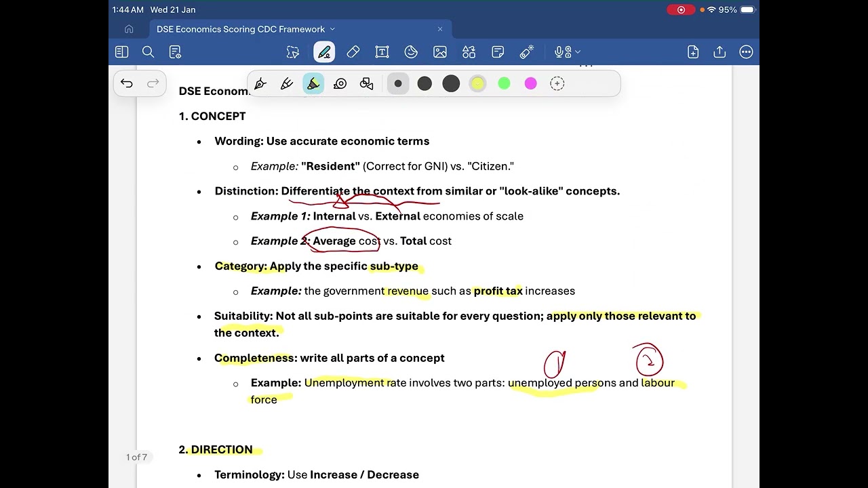The image size is (868, 488).
Task: Tap the '"Resident"' example text
Action: [331, 166]
